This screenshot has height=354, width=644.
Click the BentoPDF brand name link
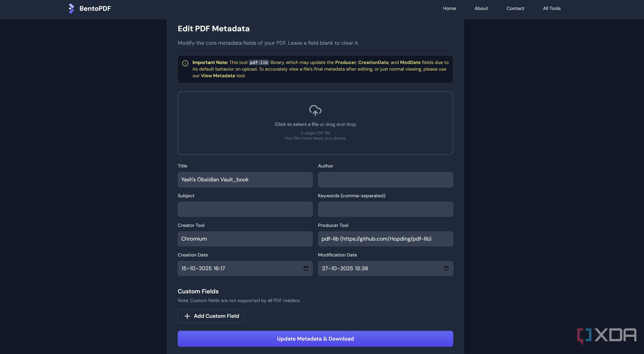[x=95, y=8]
